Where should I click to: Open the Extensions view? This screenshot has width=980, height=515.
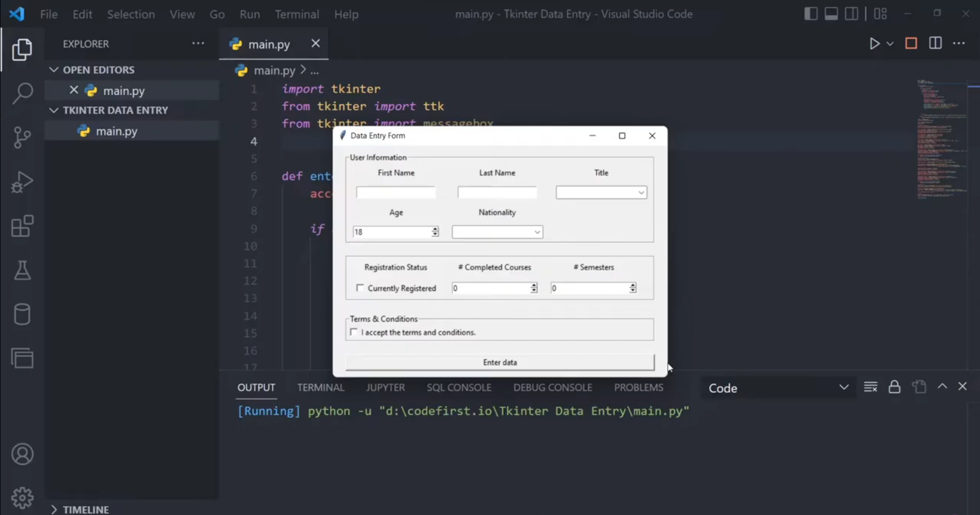pyautogui.click(x=22, y=226)
